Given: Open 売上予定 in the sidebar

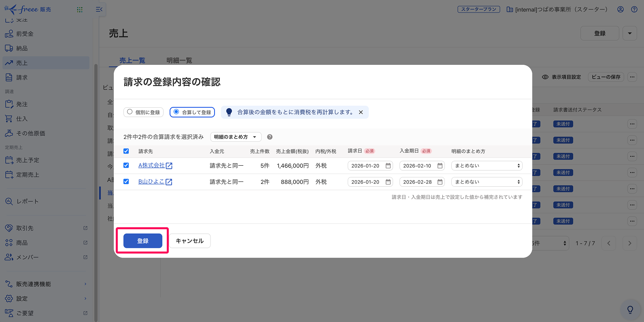Looking at the screenshot, I should [45, 160].
